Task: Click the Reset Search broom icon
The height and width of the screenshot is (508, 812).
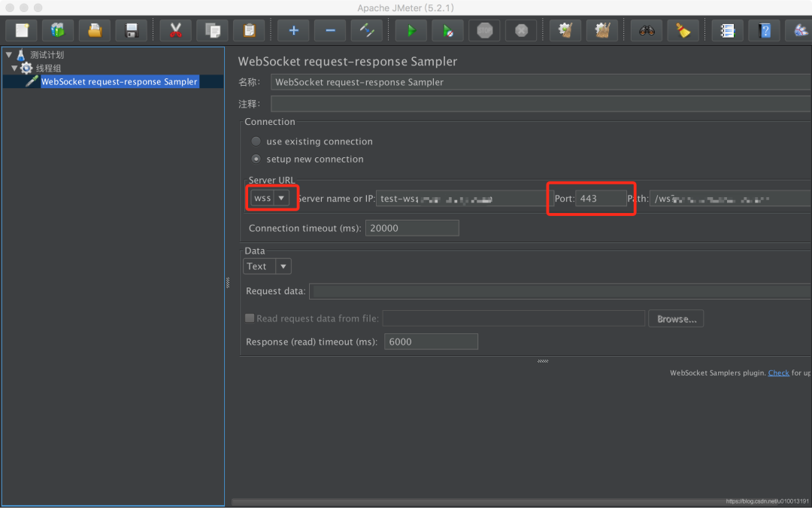Action: (x=683, y=31)
